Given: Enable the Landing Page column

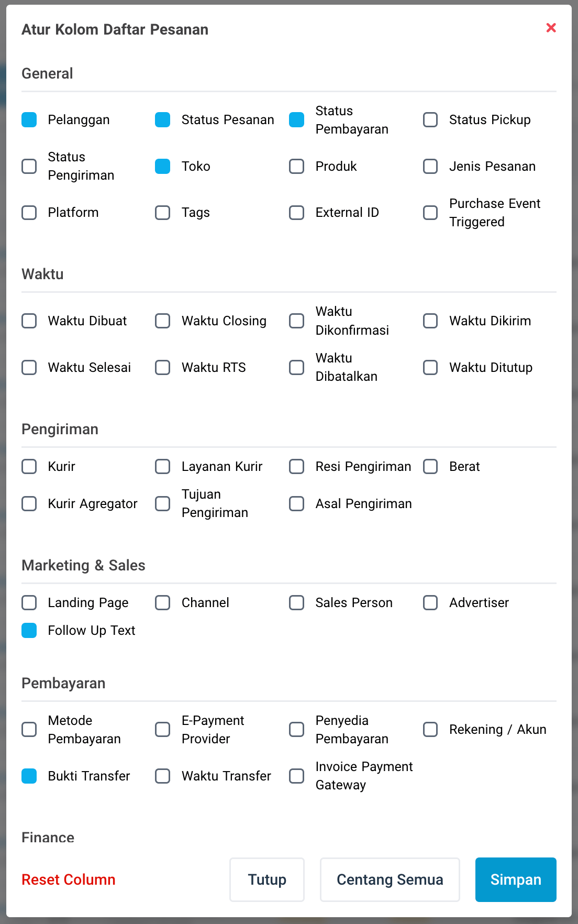Looking at the screenshot, I should 29,602.
